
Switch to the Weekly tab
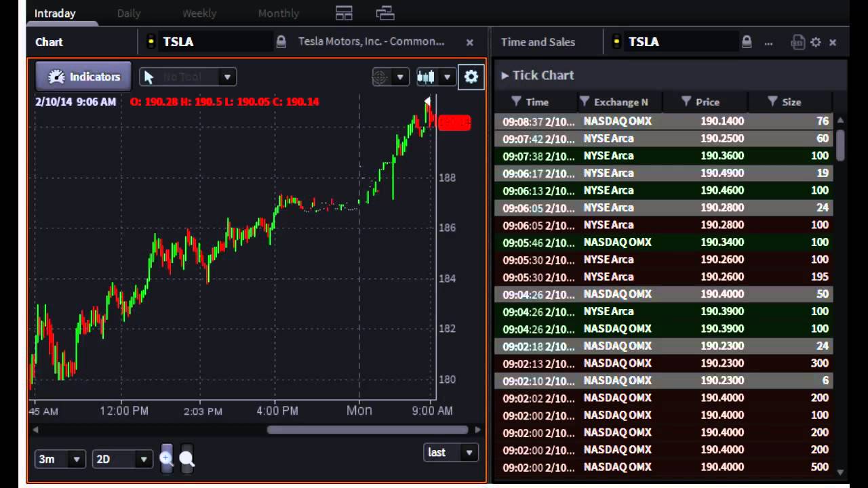[199, 13]
